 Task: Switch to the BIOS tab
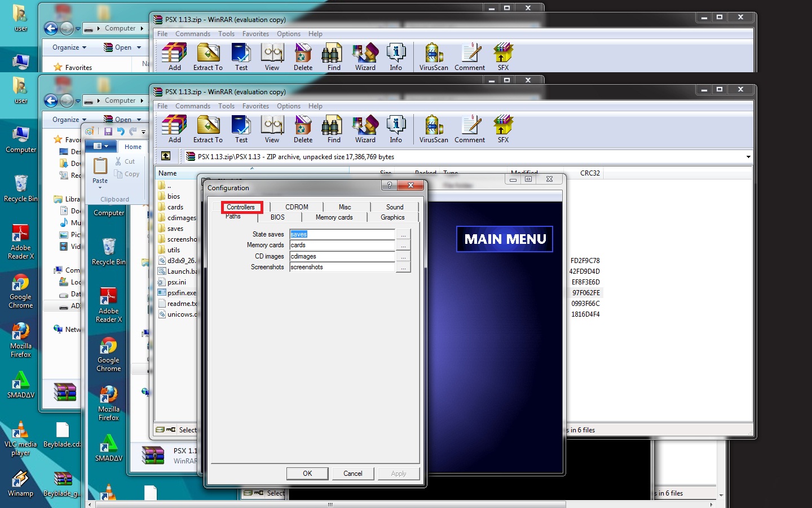tap(277, 217)
